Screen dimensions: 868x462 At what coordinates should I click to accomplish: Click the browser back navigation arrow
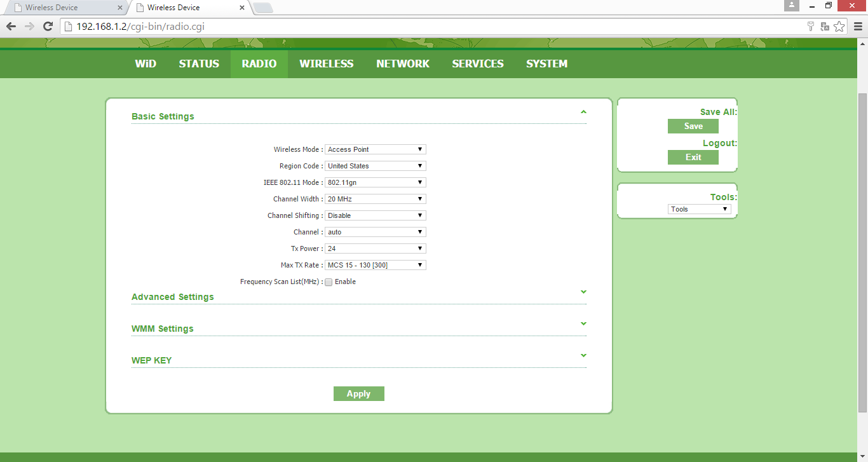(x=10, y=26)
